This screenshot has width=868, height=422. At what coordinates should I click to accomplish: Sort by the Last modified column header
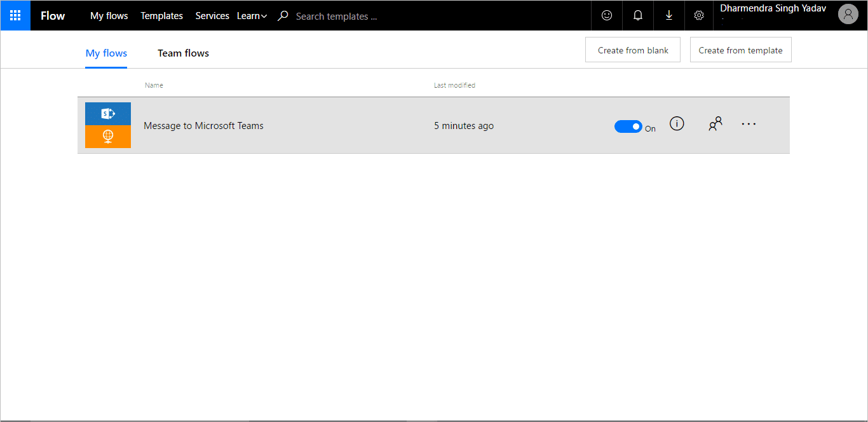454,85
